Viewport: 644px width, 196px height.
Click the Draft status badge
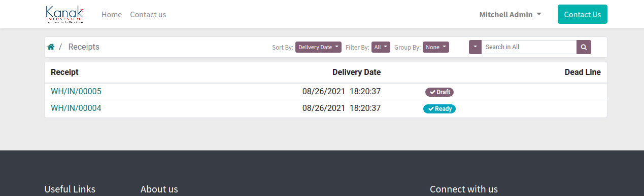coord(439,92)
